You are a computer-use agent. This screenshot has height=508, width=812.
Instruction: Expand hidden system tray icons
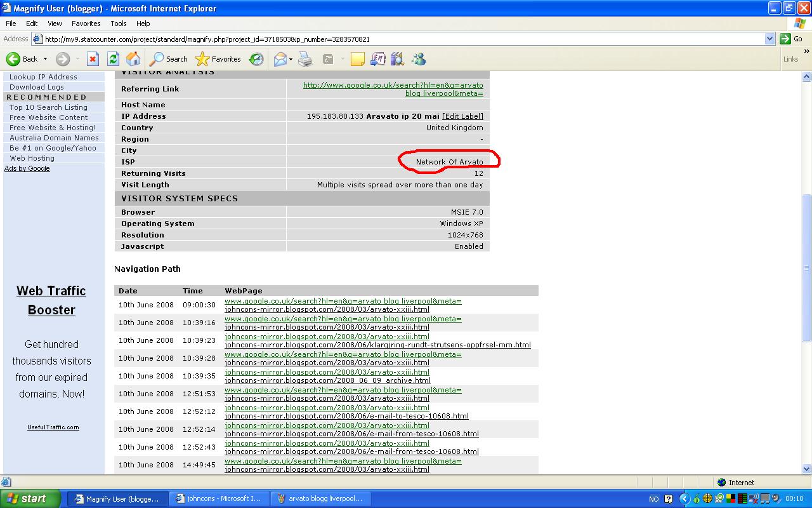pyautogui.click(x=684, y=499)
